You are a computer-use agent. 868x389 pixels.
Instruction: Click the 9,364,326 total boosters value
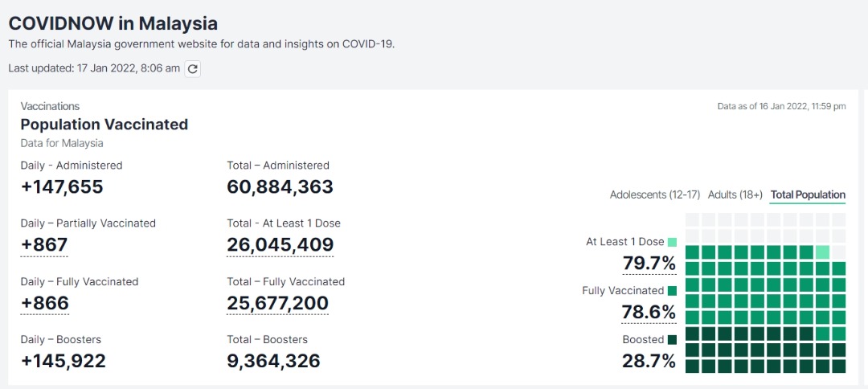(x=273, y=361)
